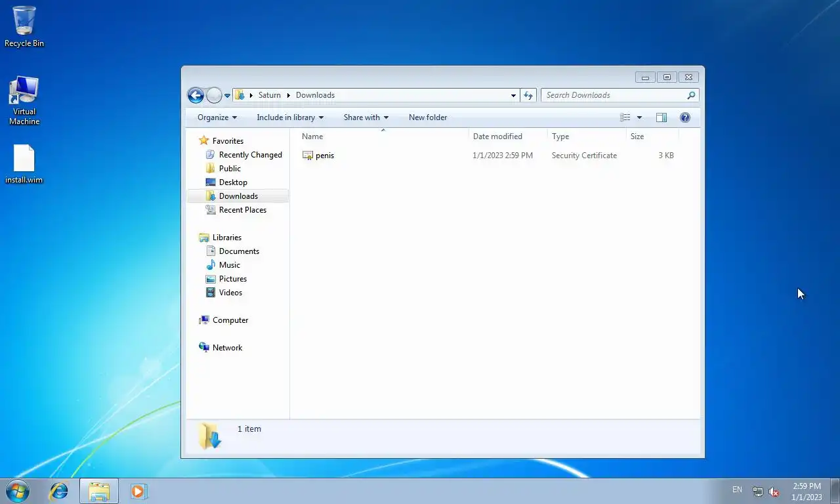This screenshot has height=504, width=840.
Task: Open the Recycle Bin desktop icon
Action: pyautogui.click(x=24, y=26)
